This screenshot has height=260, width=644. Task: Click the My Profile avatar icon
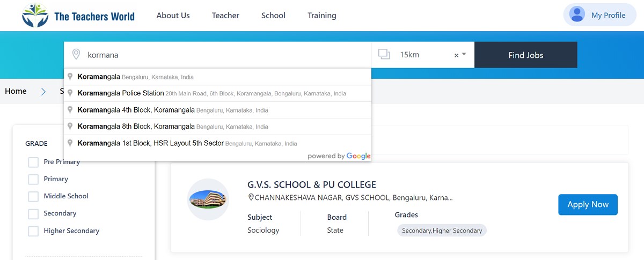pyautogui.click(x=577, y=14)
